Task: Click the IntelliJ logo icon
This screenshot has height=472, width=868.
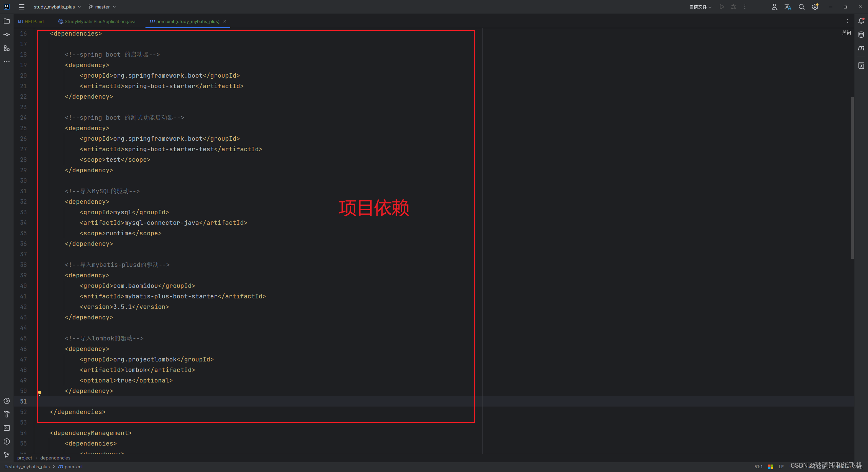Action: (7, 7)
